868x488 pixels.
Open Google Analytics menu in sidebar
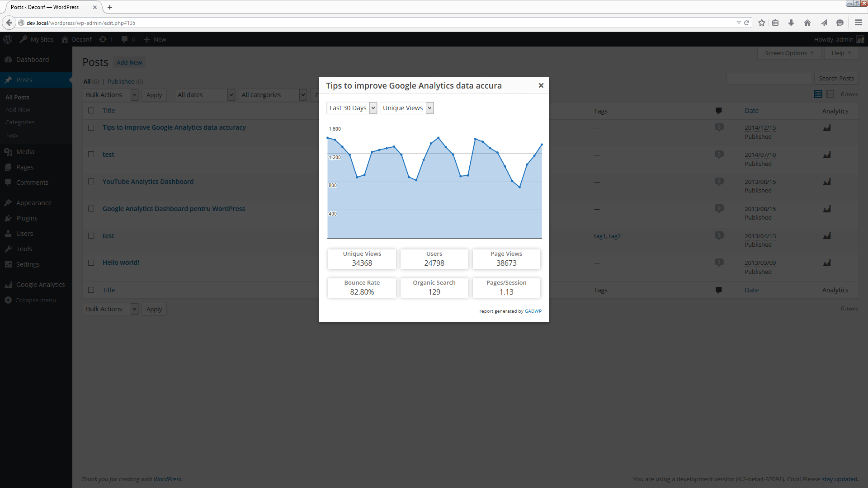(40, 285)
